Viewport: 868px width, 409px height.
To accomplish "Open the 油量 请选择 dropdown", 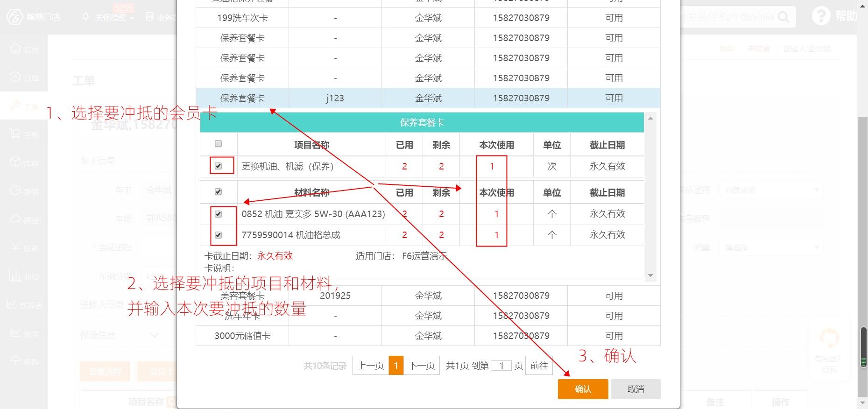I will click(x=771, y=247).
